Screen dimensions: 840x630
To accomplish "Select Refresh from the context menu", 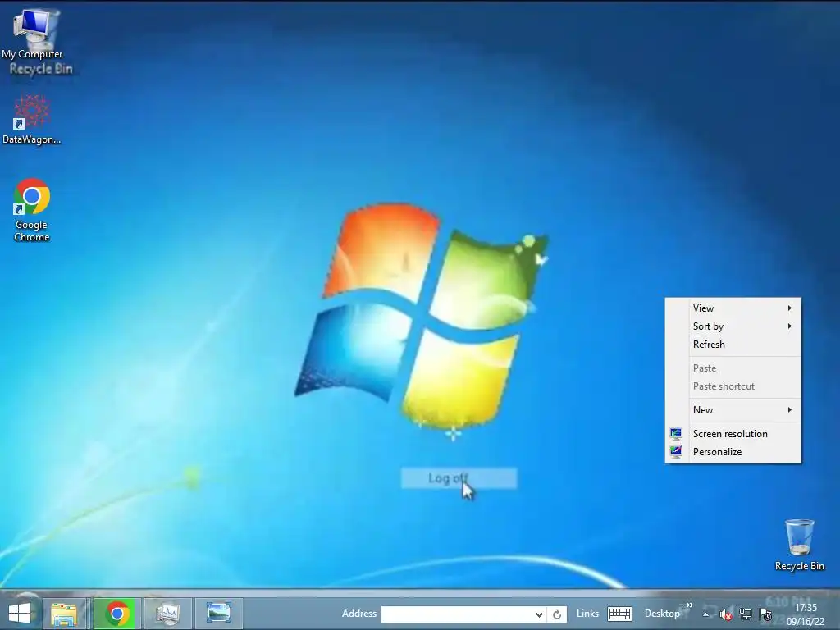I will pyautogui.click(x=733, y=345).
